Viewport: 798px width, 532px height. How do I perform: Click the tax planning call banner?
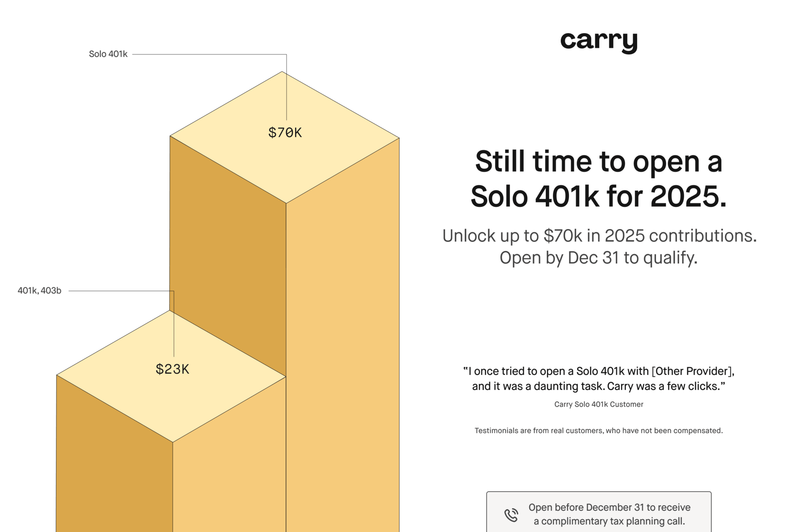pos(598,512)
